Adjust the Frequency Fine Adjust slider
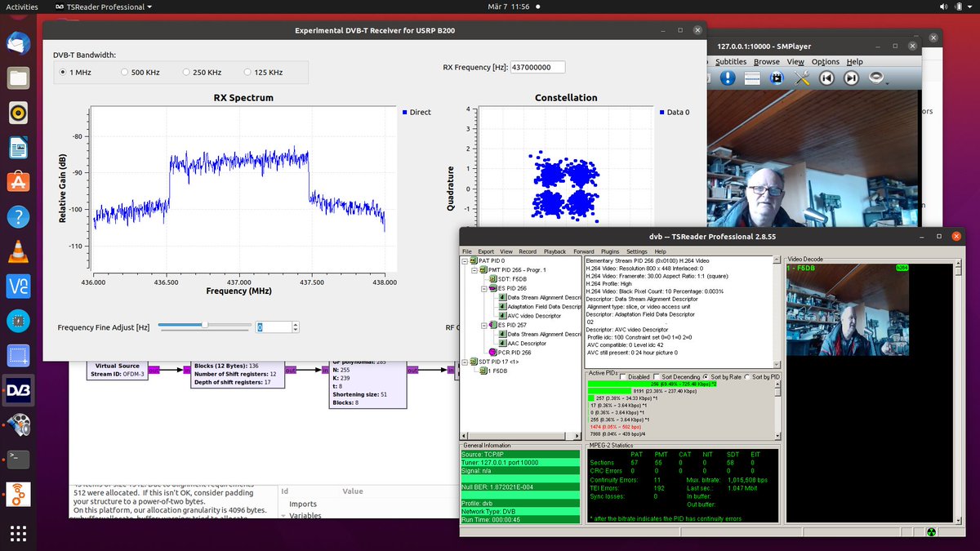 pyautogui.click(x=205, y=326)
